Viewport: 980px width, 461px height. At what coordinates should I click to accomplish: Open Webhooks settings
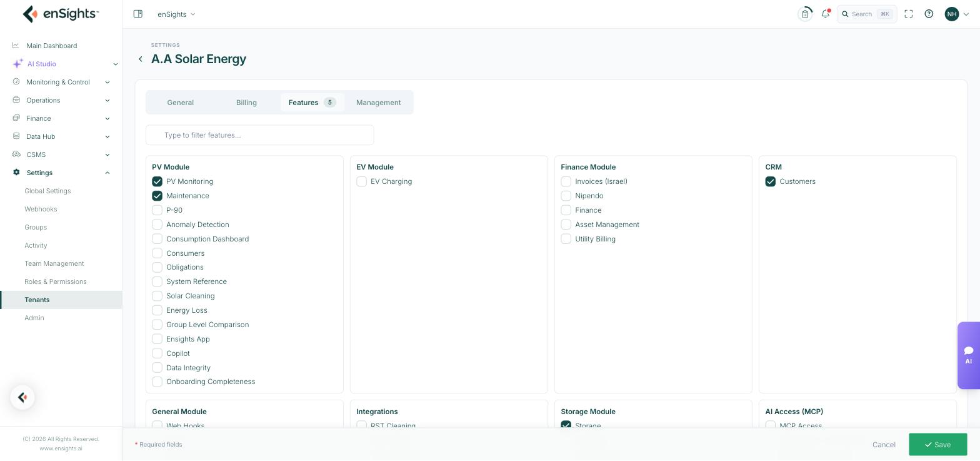(x=41, y=209)
